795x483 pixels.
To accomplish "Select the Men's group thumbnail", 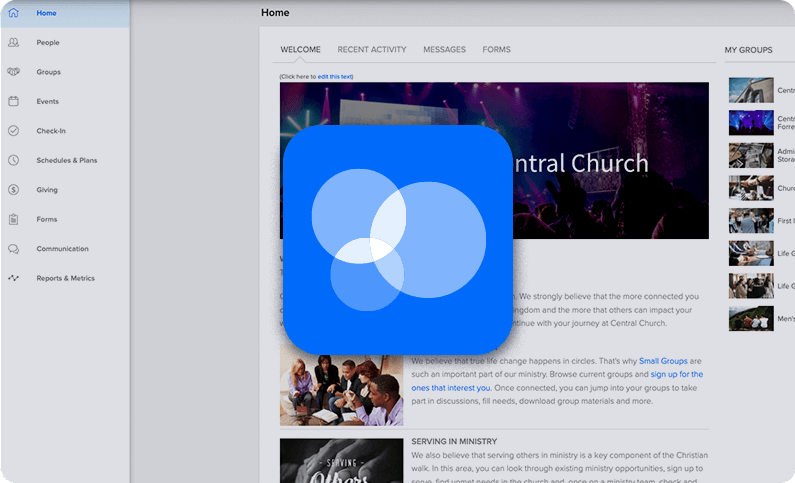I will click(751, 318).
